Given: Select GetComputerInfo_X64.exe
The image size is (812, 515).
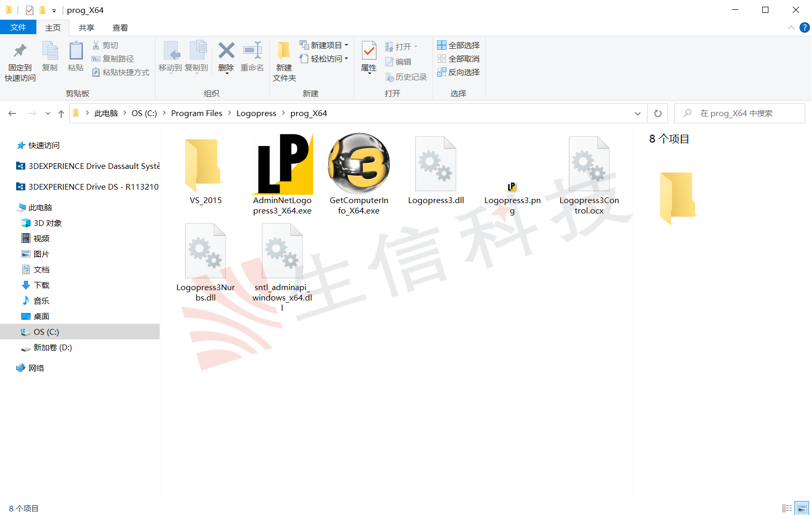Looking at the screenshot, I should point(359,175).
